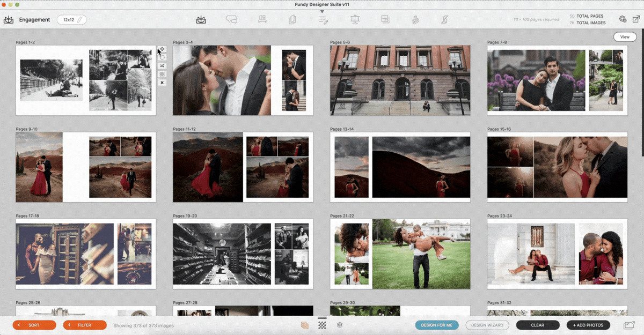The image size is (644, 335).
Task: Select spread Pages 3-4 kissing couple
Action: pos(243,80)
